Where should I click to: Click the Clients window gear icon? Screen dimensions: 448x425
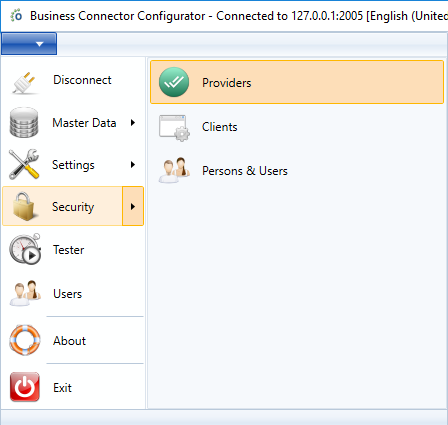tap(174, 128)
